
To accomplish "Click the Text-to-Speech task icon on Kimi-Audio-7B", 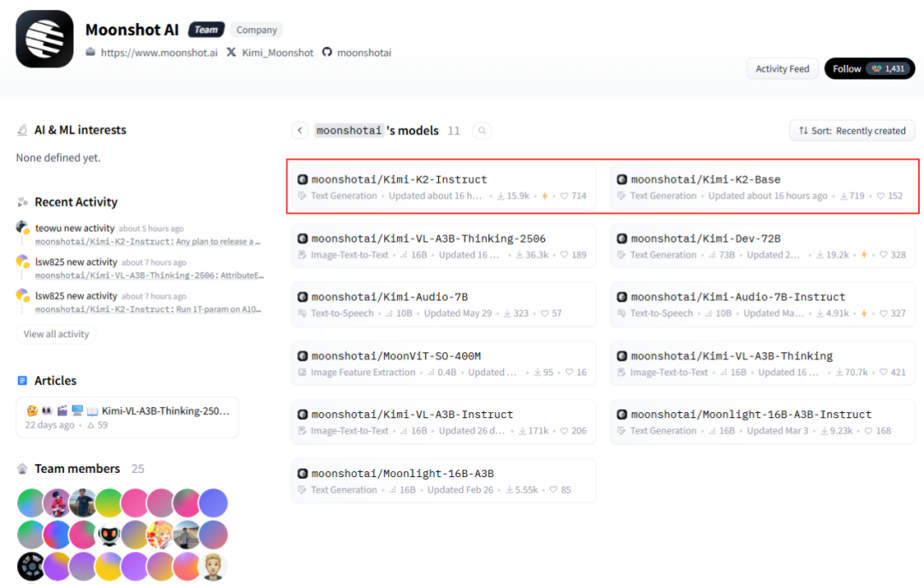I will (302, 313).
